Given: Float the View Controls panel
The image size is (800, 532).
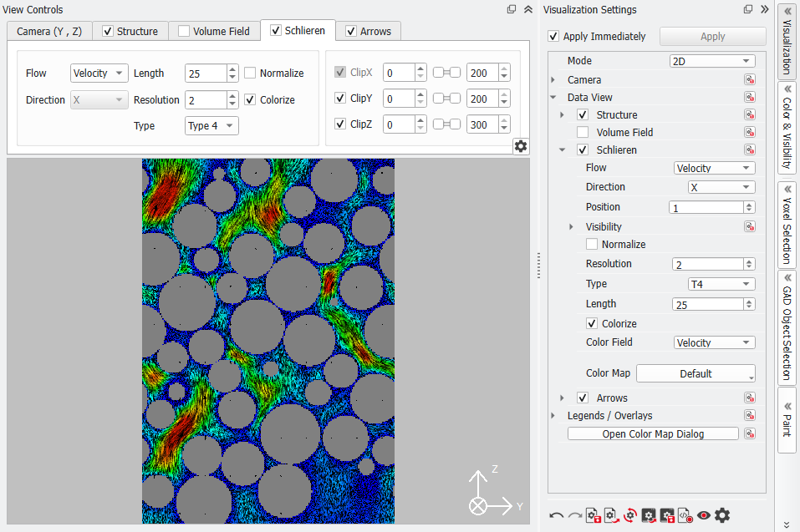Looking at the screenshot, I should click(x=512, y=9).
